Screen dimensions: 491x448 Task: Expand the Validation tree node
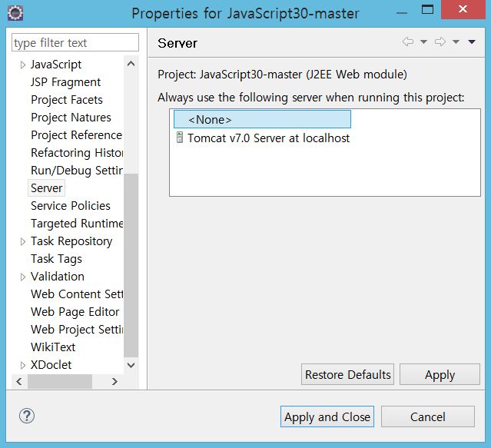[x=22, y=277]
